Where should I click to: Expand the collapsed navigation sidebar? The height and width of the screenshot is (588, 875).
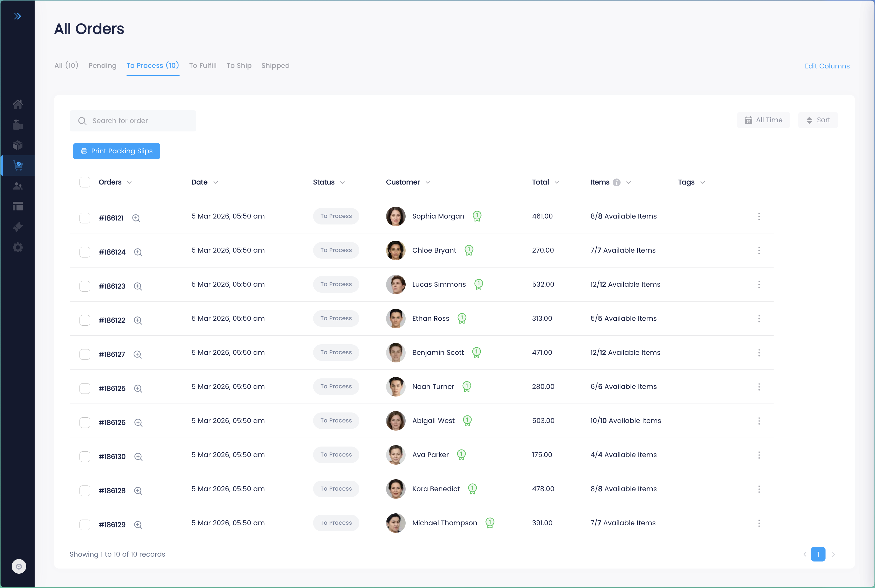18,16
